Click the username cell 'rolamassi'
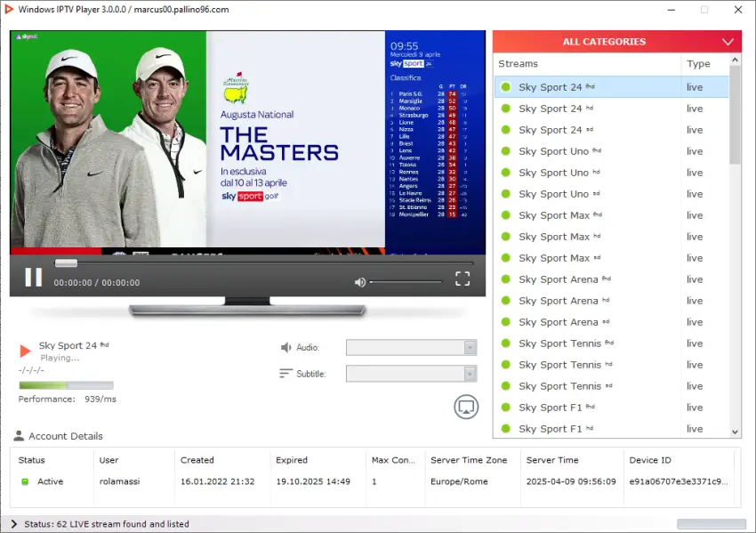Image resolution: width=756 pixels, height=533 pixels. coord(119,481)
